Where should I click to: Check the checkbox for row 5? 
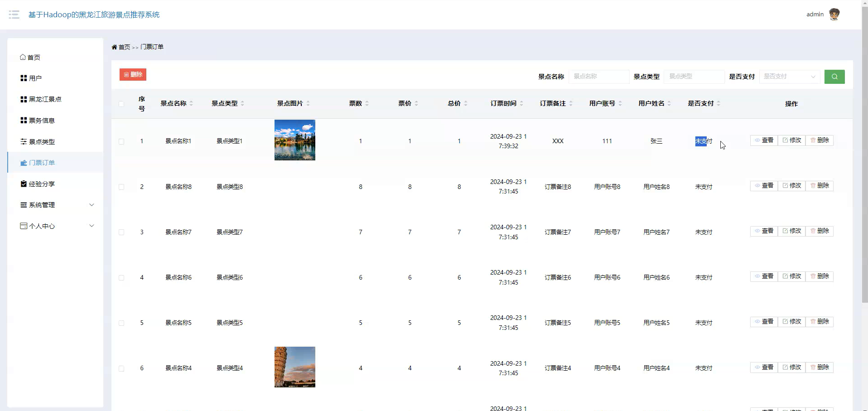(x=121, y=323)
